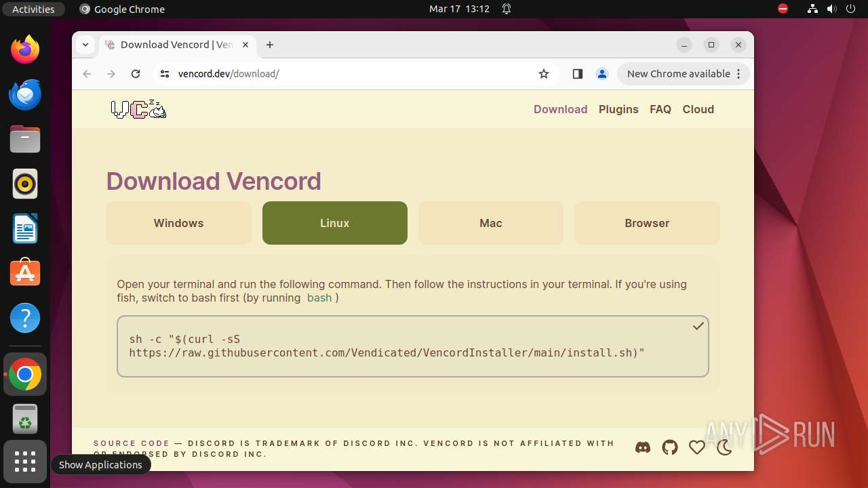Click the heart donate icon in footer
Image resolution: width=868 pixels, height=488 pixels.
pos(697,447)
